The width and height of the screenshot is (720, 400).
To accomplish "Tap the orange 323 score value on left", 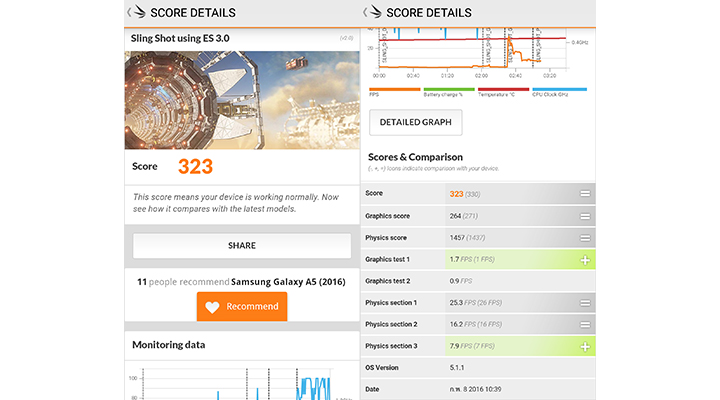I will point(195,166).
